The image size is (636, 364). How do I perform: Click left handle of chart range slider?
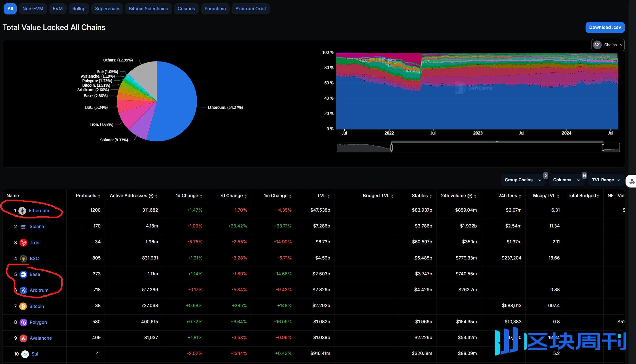(x=391, y=148)
